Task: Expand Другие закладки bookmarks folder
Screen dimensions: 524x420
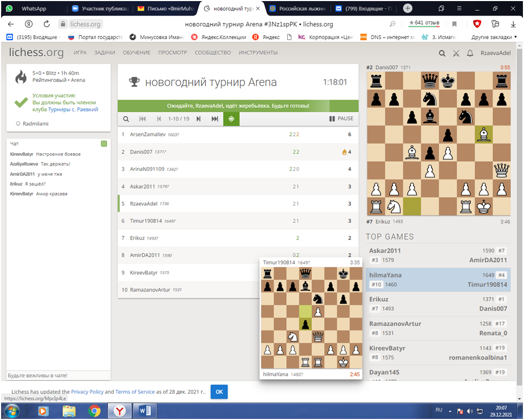Action: coord(491,37)
